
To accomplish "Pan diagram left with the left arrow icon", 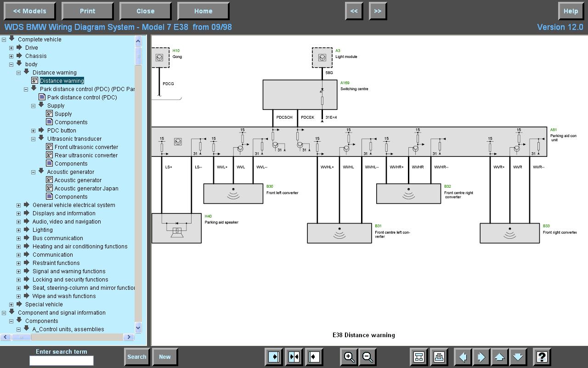I will (x=463, y=357).
